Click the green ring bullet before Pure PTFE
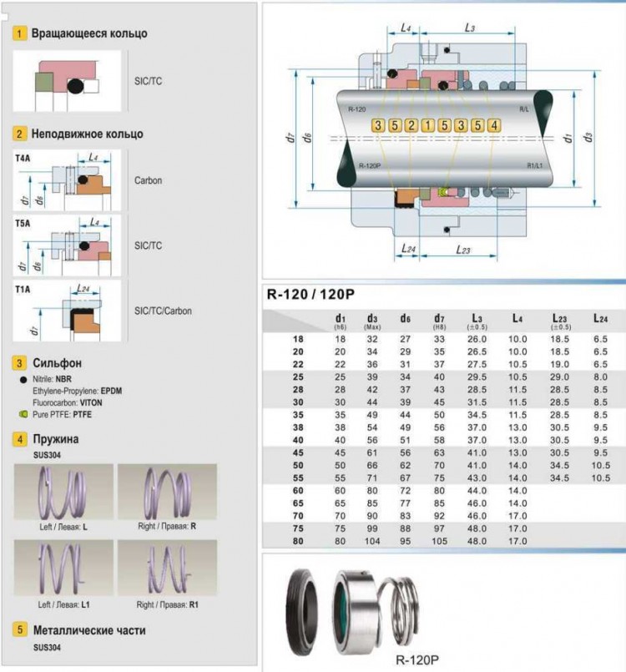This screenshot has width=626, height=672. (23, 414)
